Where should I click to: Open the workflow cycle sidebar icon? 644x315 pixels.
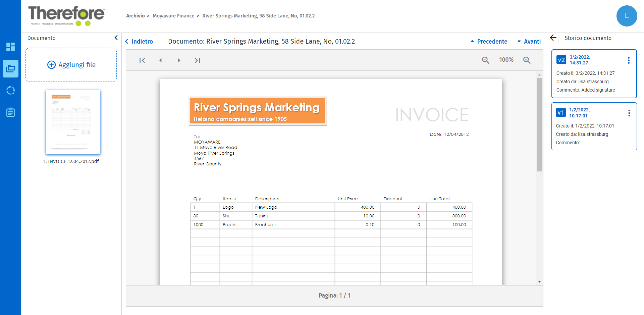click(10, 90)
